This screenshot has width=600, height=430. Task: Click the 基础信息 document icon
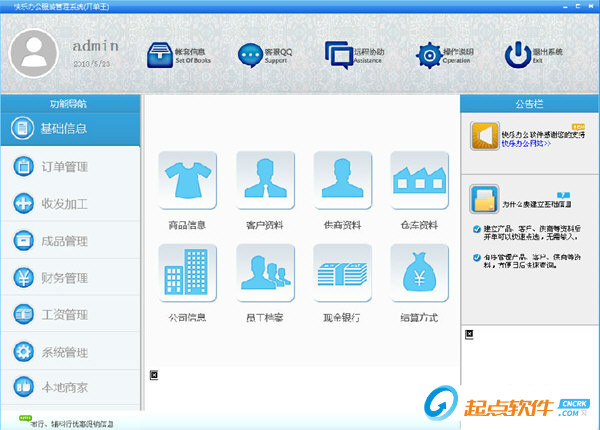click(22, 128)
